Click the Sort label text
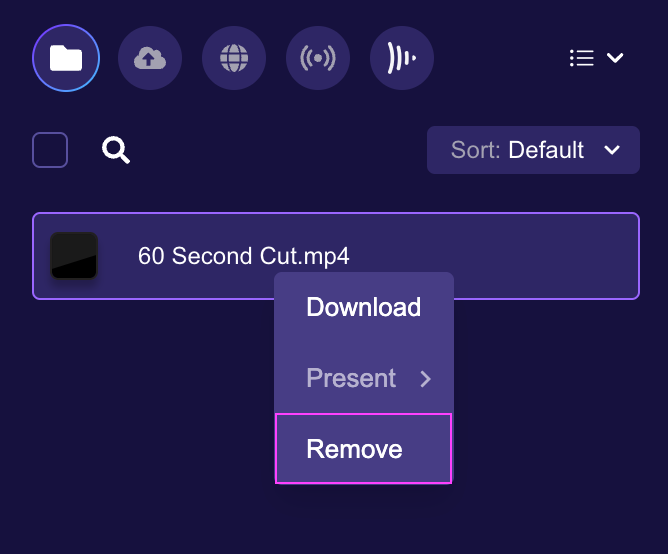Viewport: 668px width, 554px height. [x=475, y=150]
